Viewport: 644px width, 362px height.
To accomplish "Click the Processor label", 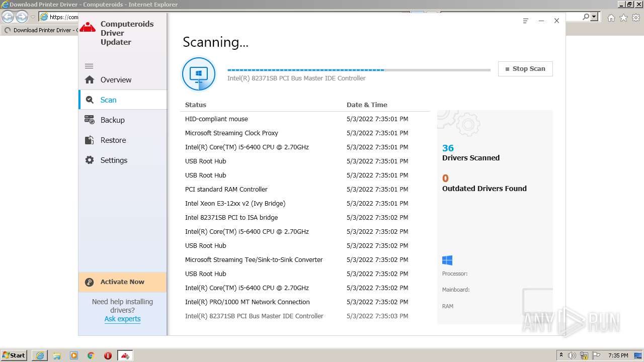I will pos(455,274).
